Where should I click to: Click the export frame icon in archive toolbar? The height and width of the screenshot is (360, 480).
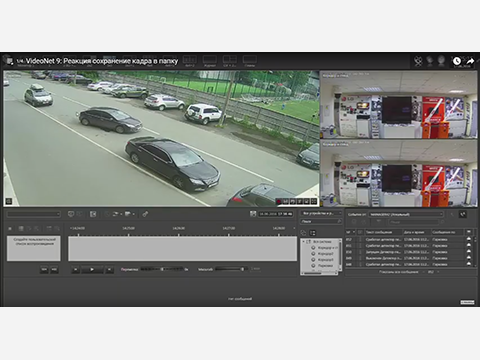(x=93, y=214)
